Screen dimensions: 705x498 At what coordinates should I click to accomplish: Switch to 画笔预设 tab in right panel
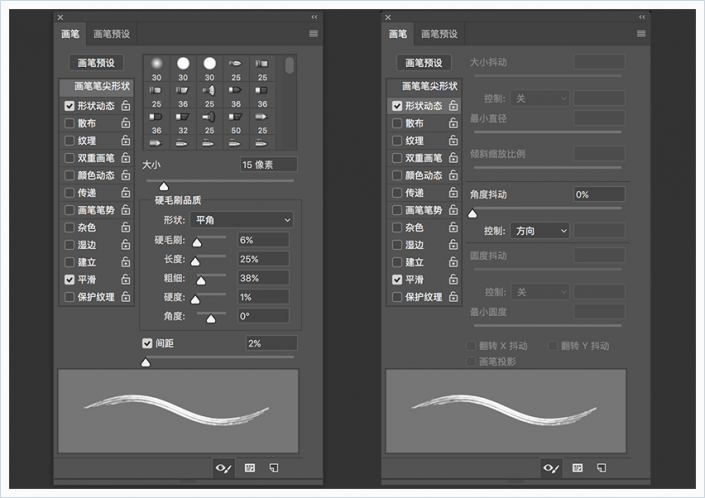tap(439, 34)
